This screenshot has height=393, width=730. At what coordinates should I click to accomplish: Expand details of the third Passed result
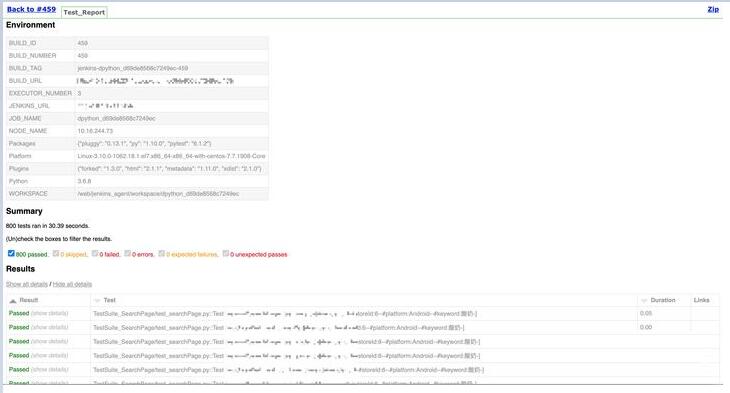pyautogui.click(x=49, y=341)
